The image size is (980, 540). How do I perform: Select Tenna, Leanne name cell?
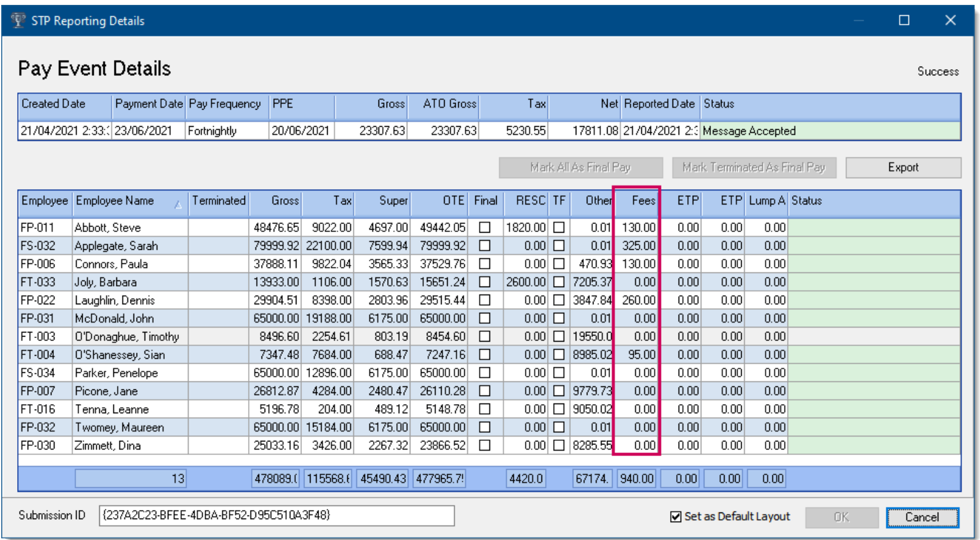pos(130,409)
